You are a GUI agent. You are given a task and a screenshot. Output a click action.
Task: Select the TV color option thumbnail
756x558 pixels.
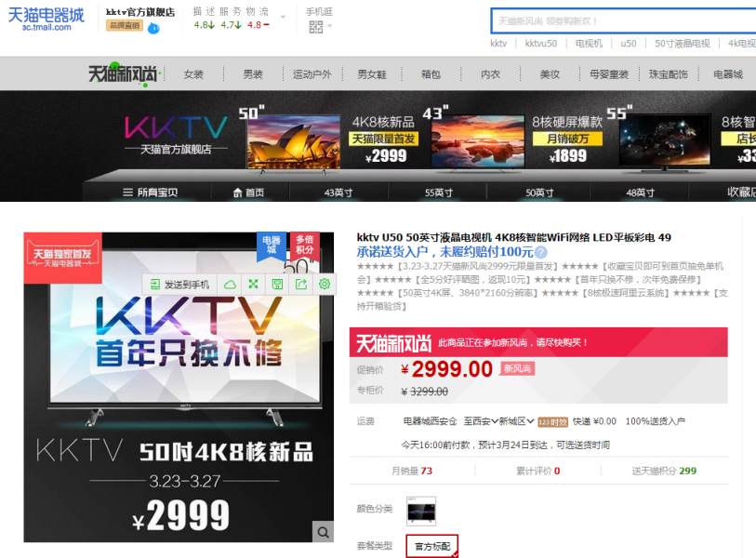pos(421,511)
